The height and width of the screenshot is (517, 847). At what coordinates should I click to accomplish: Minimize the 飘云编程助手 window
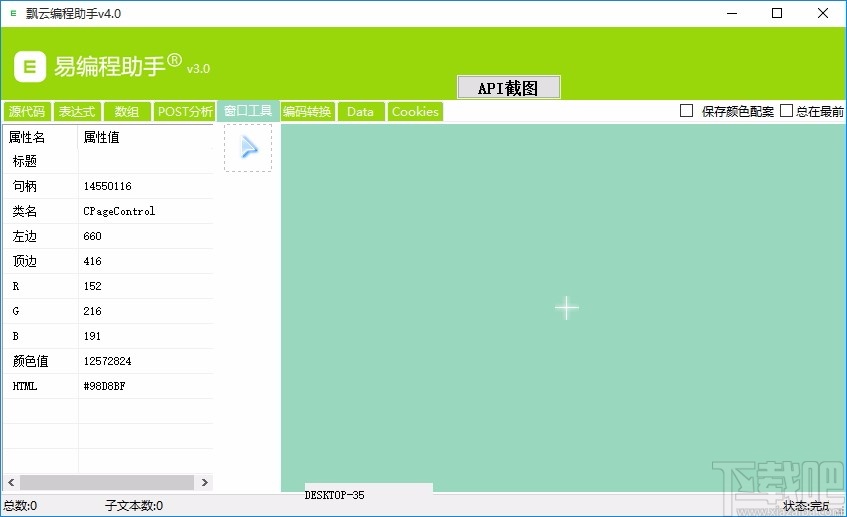click(732, 13)
